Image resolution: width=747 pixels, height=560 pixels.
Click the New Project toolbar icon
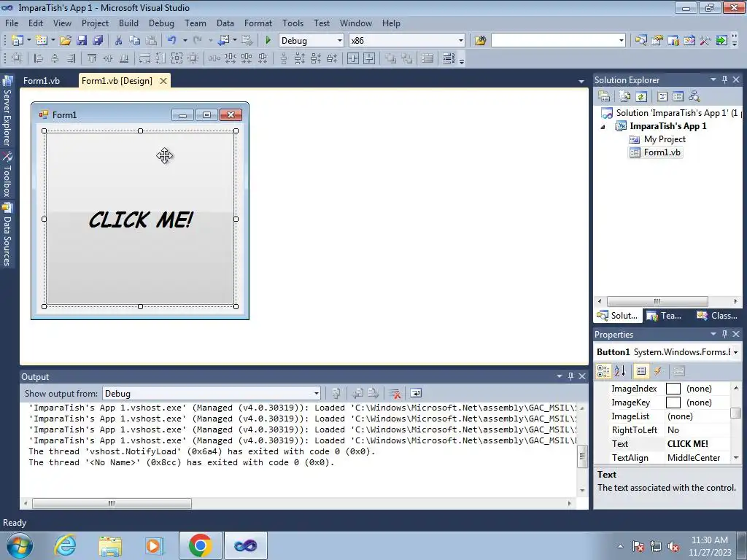pyautogui.click(x=18, y=41)
